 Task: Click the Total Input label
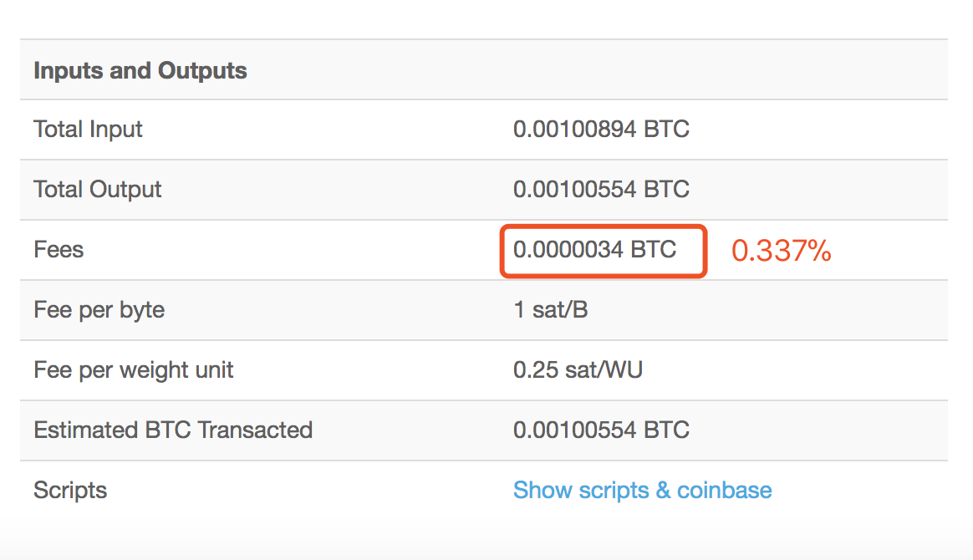point(88,129)
